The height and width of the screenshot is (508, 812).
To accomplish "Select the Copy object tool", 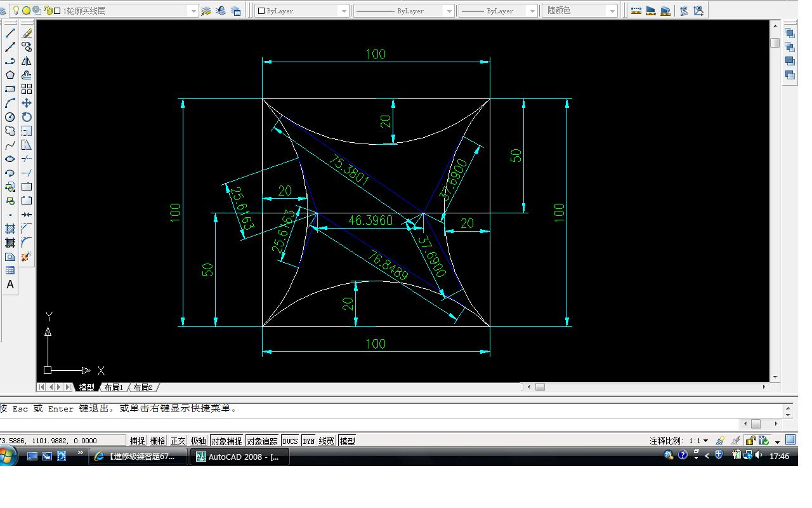I will [x=27, y=47].
